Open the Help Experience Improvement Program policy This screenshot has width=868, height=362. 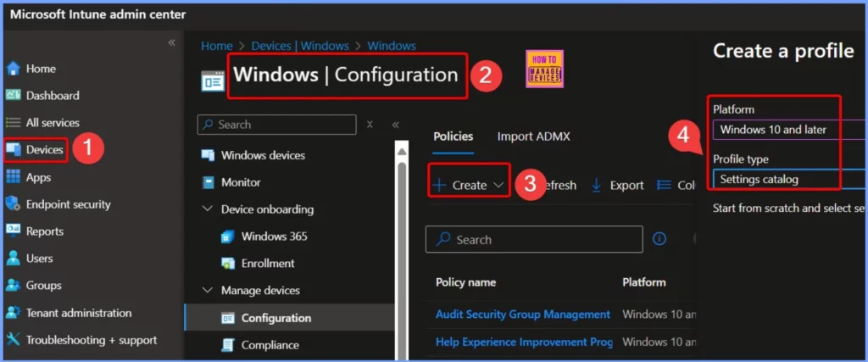coord(524,342)
